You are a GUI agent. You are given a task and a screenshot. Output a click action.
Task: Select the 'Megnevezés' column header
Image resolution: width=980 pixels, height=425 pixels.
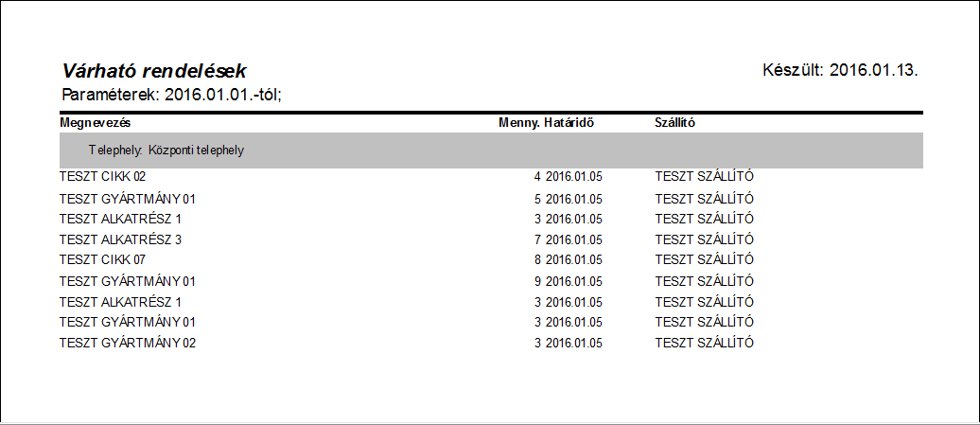tap(95, 123)
